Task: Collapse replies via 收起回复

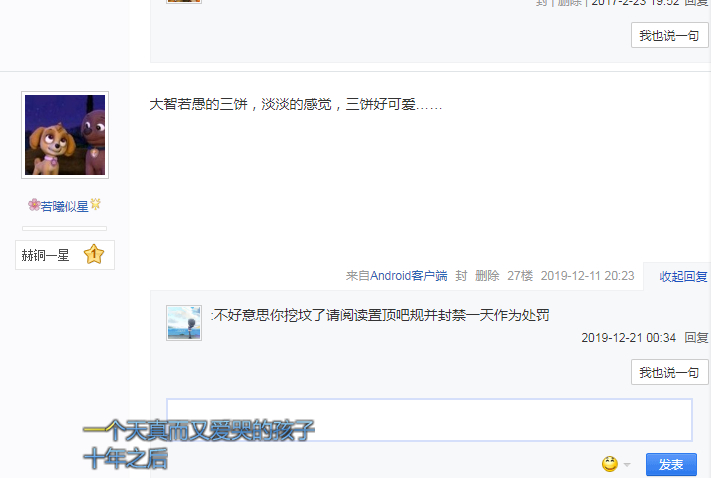Action: (x=683, y=276)
